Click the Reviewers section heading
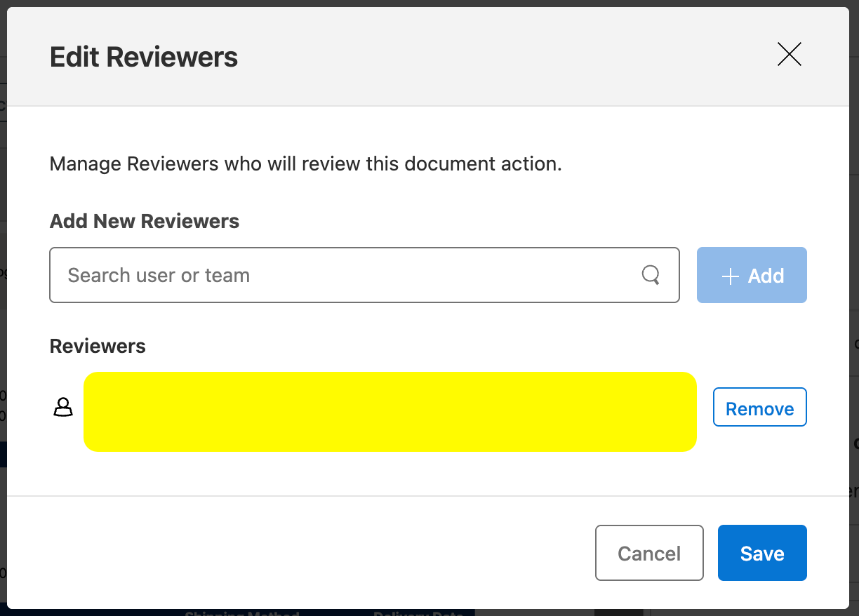This screenshot has width=859, height=616. pyautogui.click(x=97, y=345)
